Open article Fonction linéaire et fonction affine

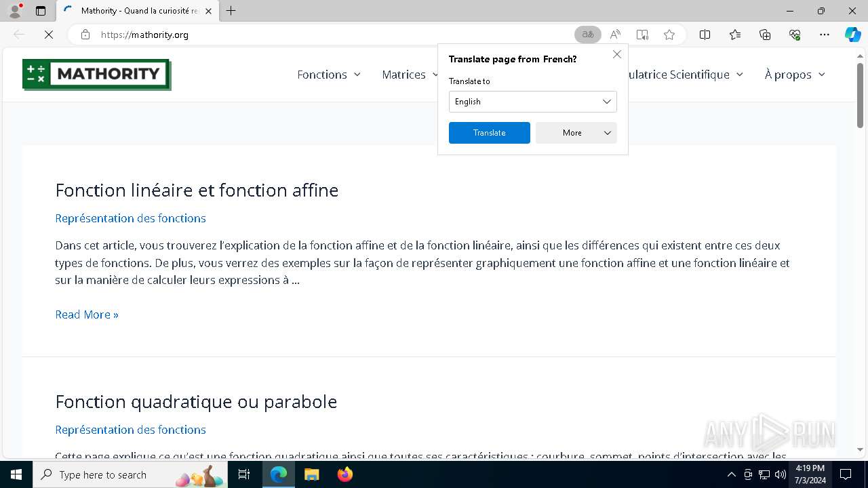pos(197,190)
